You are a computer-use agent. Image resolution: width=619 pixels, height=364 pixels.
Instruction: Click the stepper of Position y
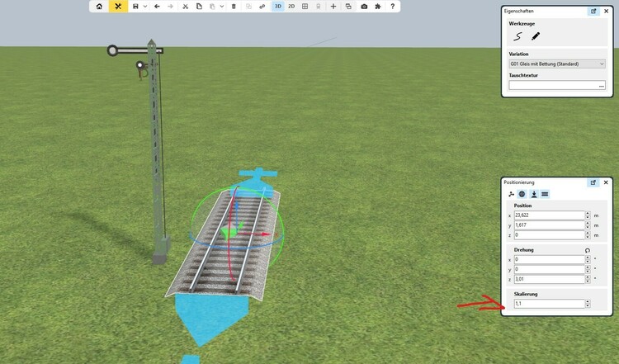[588, 225]
